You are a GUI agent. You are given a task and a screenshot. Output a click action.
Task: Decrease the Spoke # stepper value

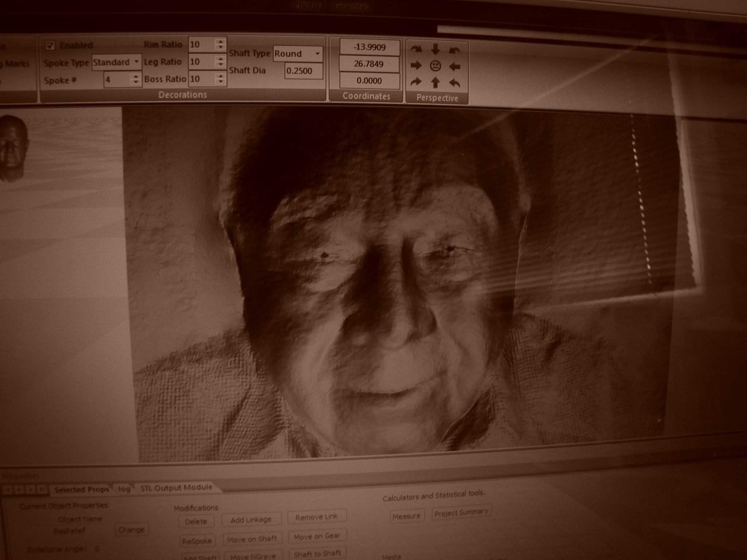point(136,82)
